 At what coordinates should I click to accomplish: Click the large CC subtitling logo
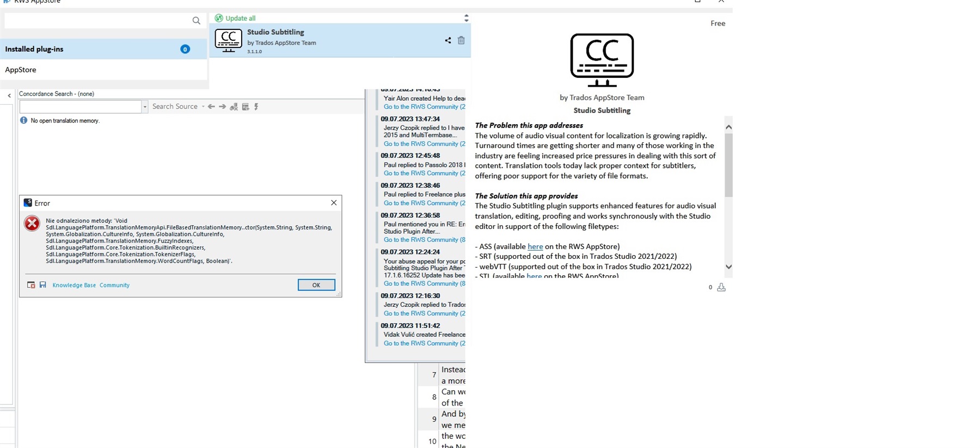tap(602, 60)
